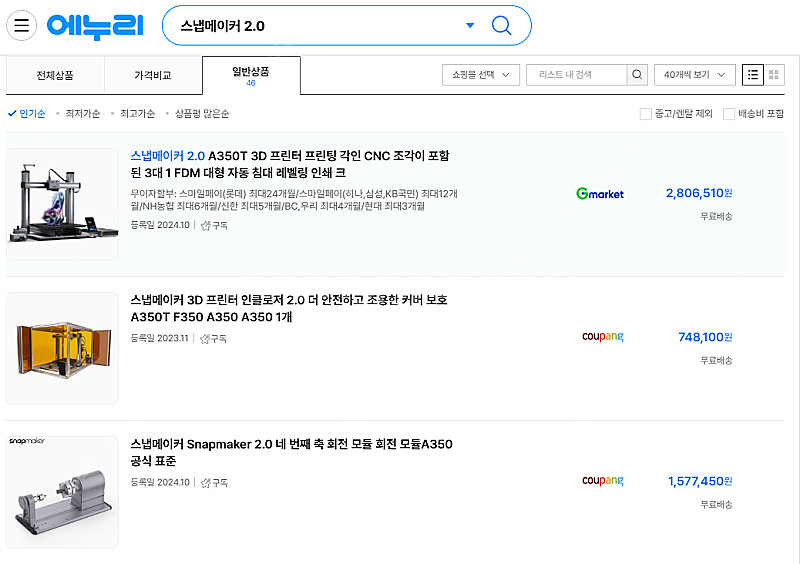Switch to grid view icon
This screenshot has width=800, height=564.
click(x=774, y=75)
